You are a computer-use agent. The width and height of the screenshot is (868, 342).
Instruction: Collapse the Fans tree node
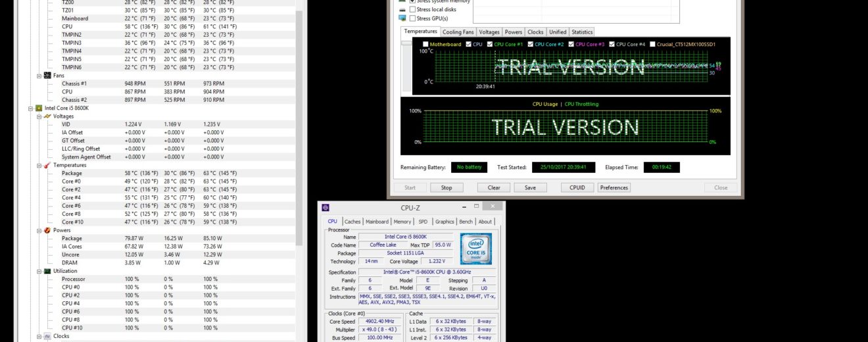39,76
